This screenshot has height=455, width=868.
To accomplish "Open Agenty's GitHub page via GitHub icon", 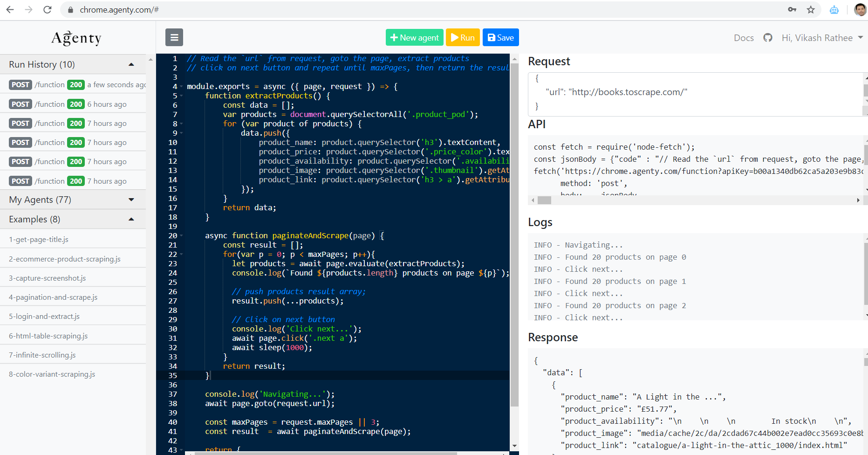I will 767,37.
